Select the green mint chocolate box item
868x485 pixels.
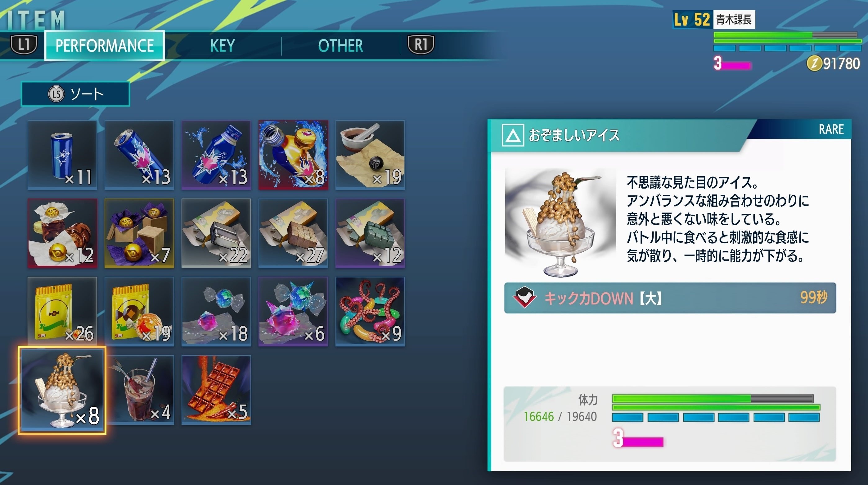click(370, 233)
